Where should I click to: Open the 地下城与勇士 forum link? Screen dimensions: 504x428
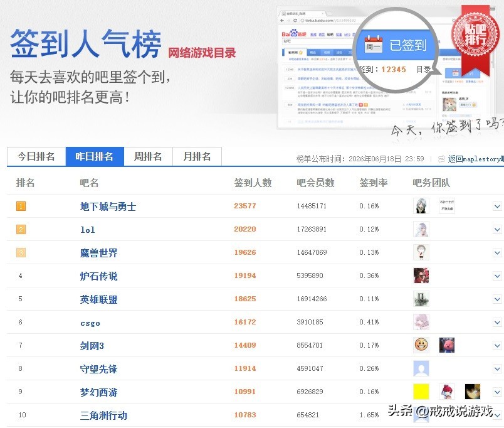108,206
